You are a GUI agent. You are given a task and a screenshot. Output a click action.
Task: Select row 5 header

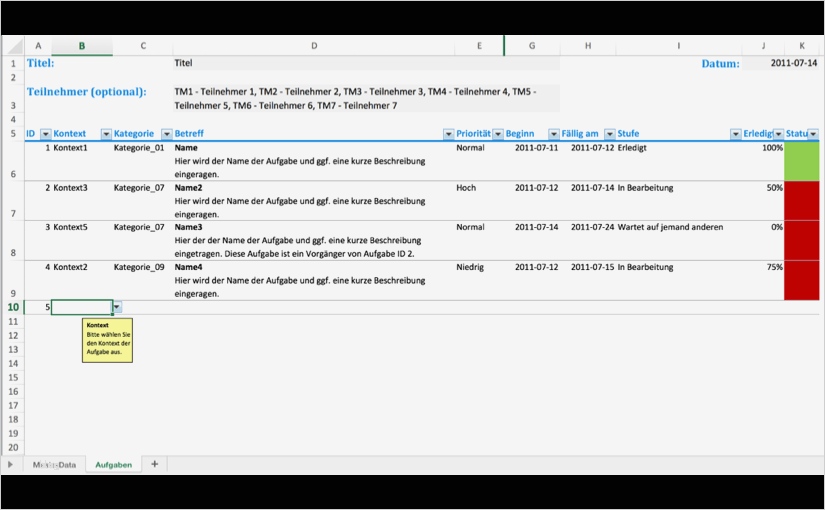pos(13,134)
